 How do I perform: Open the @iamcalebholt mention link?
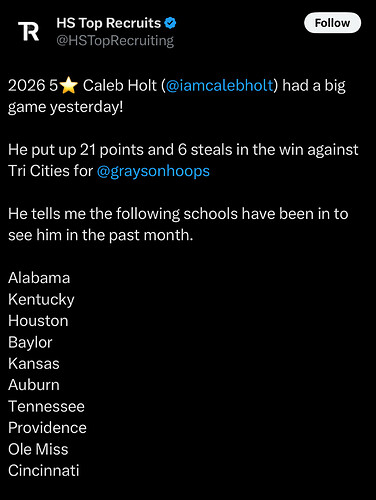219,85
